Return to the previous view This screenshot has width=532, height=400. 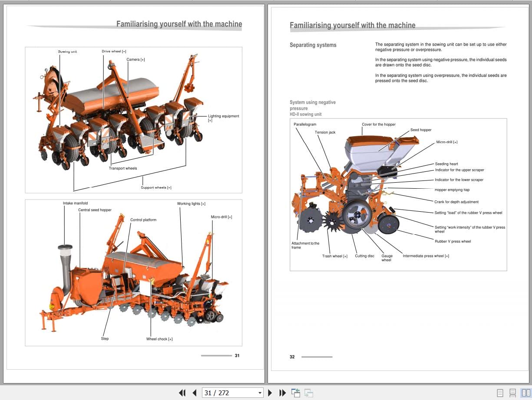[x=296, y=393]
